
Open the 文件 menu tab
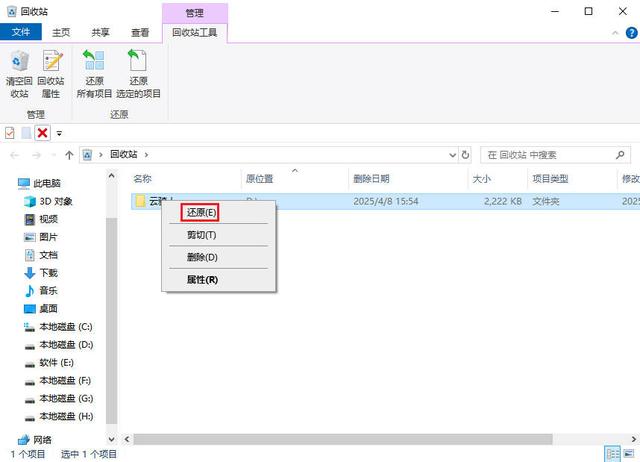point(21,32)
